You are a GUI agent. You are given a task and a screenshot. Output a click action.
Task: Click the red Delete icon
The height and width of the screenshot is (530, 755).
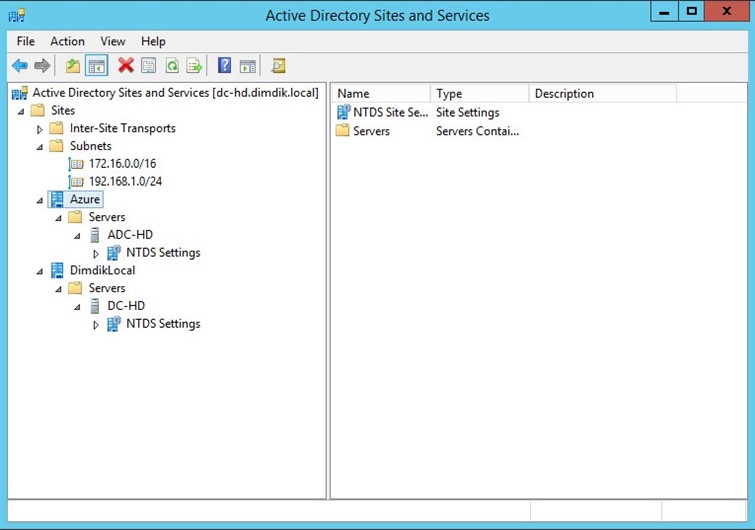(x=126, y=65)
